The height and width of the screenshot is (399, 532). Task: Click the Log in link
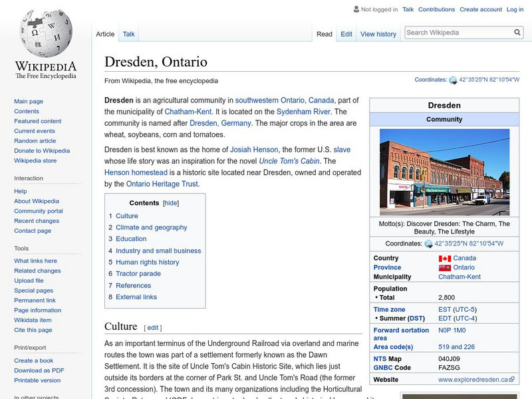pyautogui.click(x=515, y=9)
